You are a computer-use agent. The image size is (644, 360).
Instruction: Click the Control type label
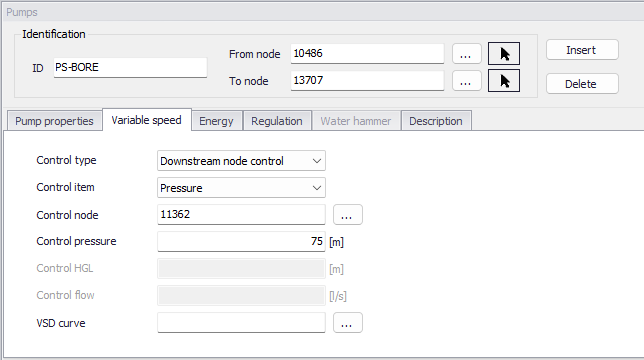pos(67,160)
